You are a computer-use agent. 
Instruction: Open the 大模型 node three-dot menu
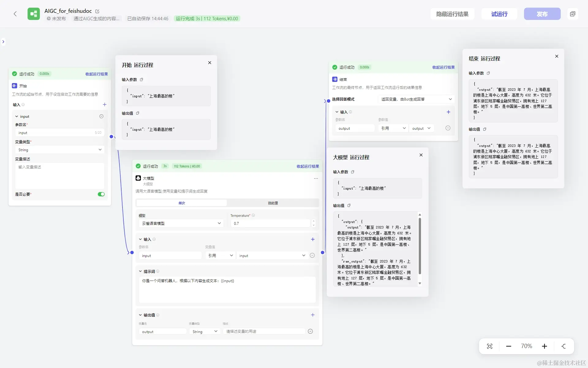(316, 178)
